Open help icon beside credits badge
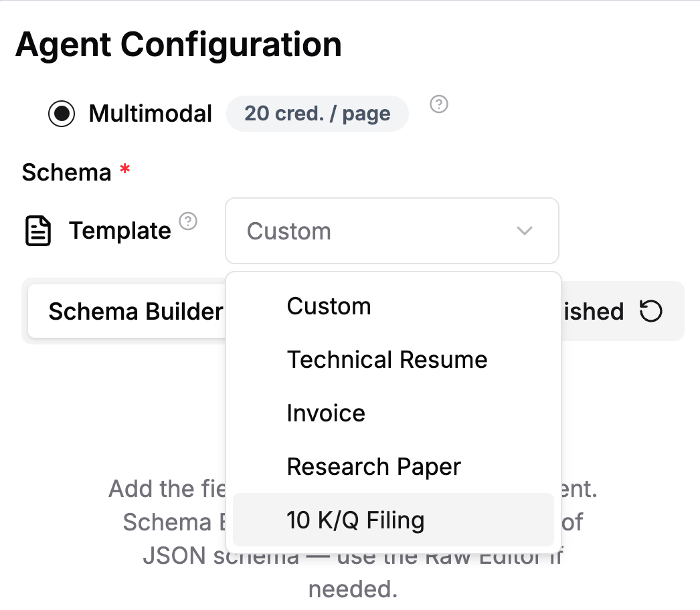Viewport: 700px width, 610px height. click(439, 104)
